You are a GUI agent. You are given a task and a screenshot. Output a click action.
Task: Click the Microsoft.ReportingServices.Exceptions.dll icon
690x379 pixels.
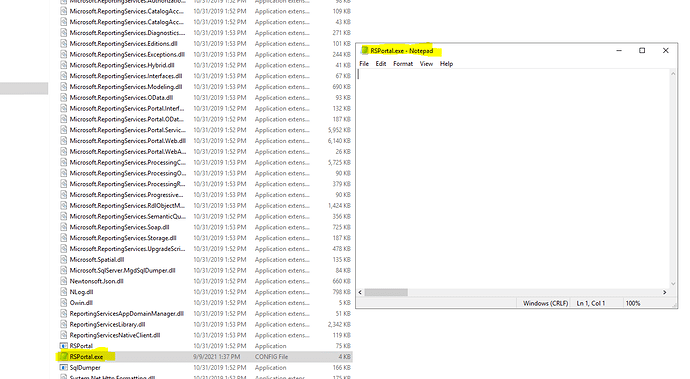[64, 55]
